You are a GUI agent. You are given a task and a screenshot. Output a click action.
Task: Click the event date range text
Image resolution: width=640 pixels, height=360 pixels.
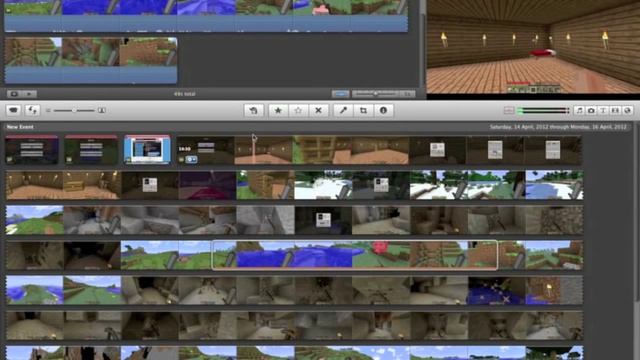(558, 127)
